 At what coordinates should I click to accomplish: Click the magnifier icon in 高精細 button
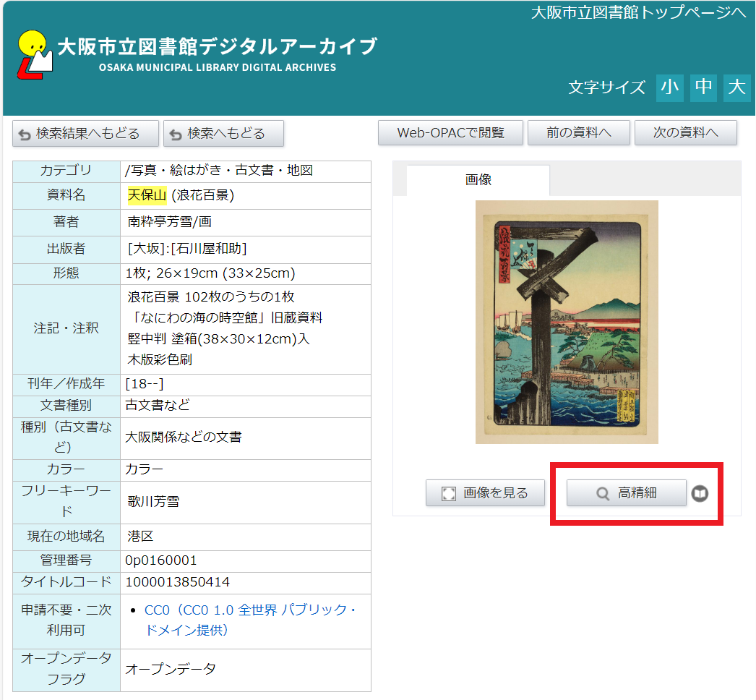pos(603,493)
